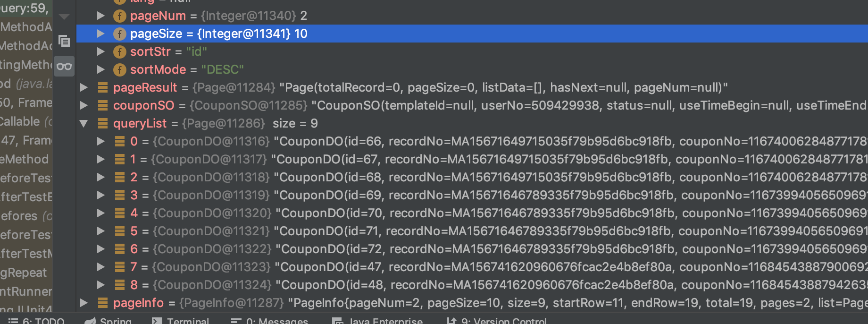Screen dimensions: 868x324
Task: Click the Terminal icon on bottom bar
Action: tap(181, 321)
